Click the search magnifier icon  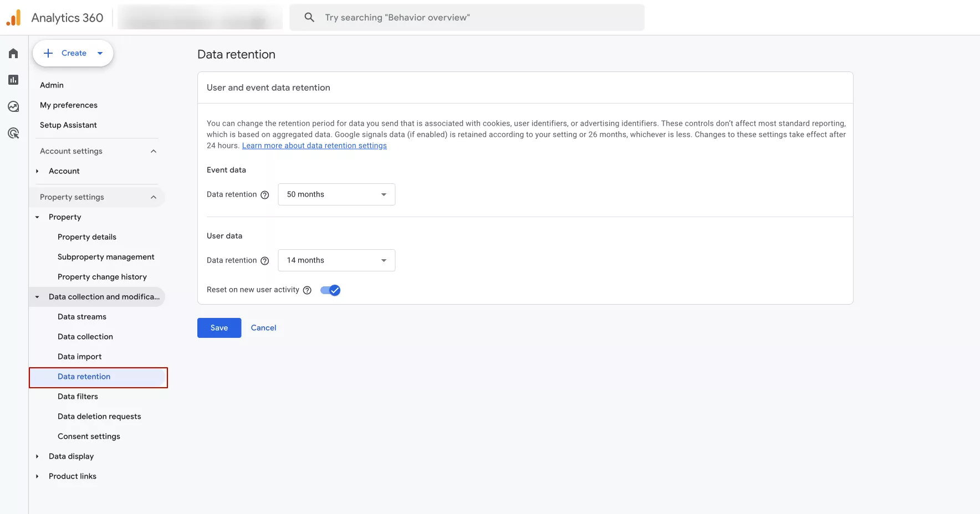pyautogui.click(x=309, y=18)
